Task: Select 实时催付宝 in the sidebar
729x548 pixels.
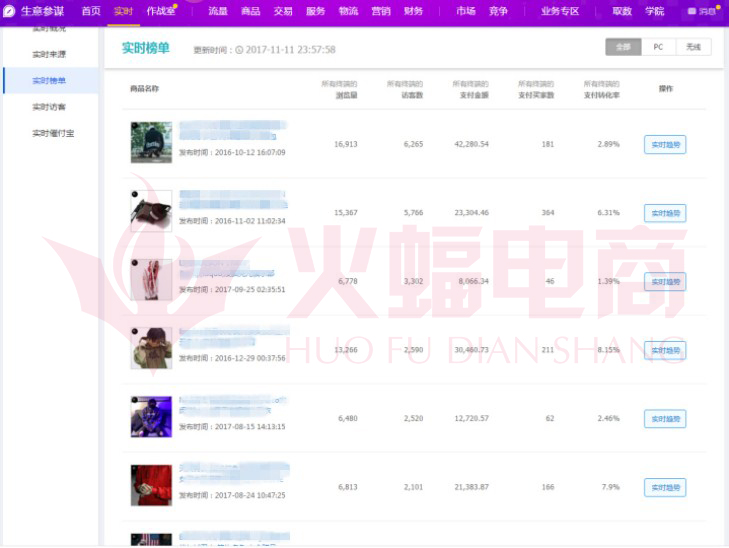Action: tap(53, 133)
